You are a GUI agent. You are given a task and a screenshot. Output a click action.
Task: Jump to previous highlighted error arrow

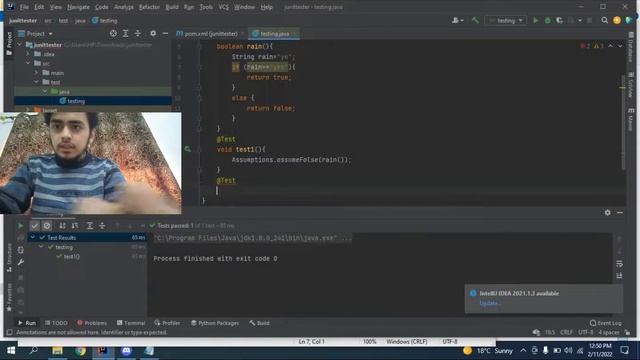pos(610,46)
